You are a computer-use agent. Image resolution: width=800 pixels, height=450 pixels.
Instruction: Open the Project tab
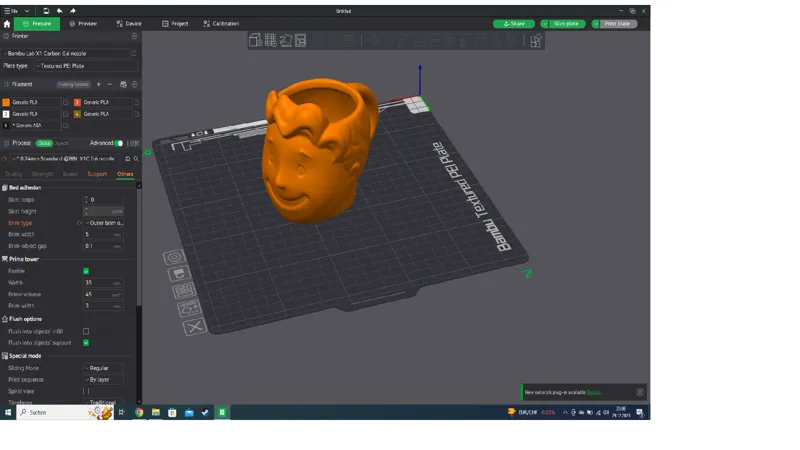coord(175,24)
